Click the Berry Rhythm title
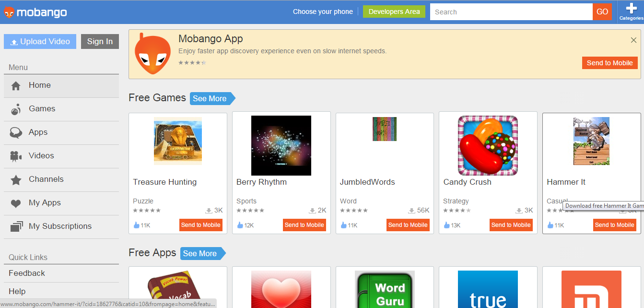This screenshot has height=308, width=644. coord(261,182)
